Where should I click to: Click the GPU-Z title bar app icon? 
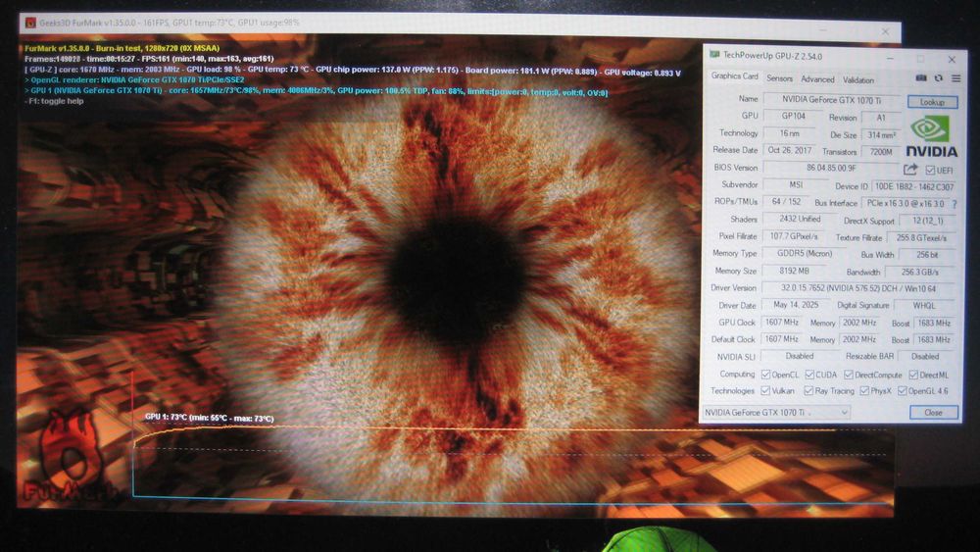714,55
